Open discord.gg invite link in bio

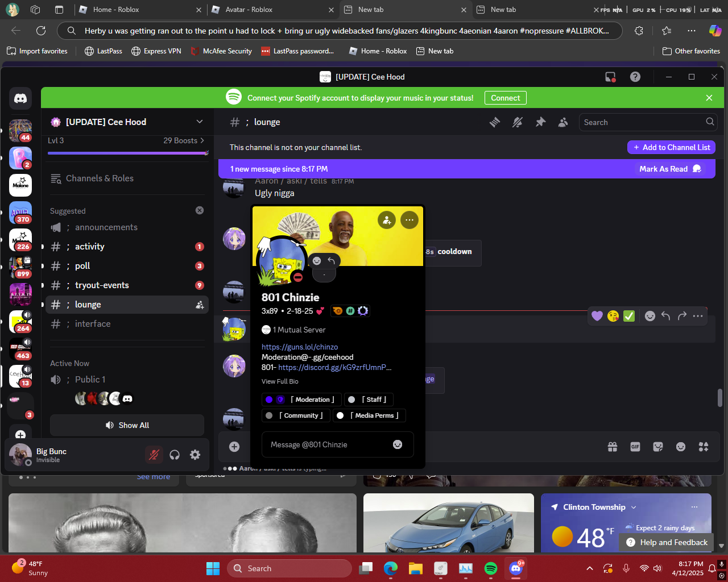pyautogui.click(x=335, y=367)
